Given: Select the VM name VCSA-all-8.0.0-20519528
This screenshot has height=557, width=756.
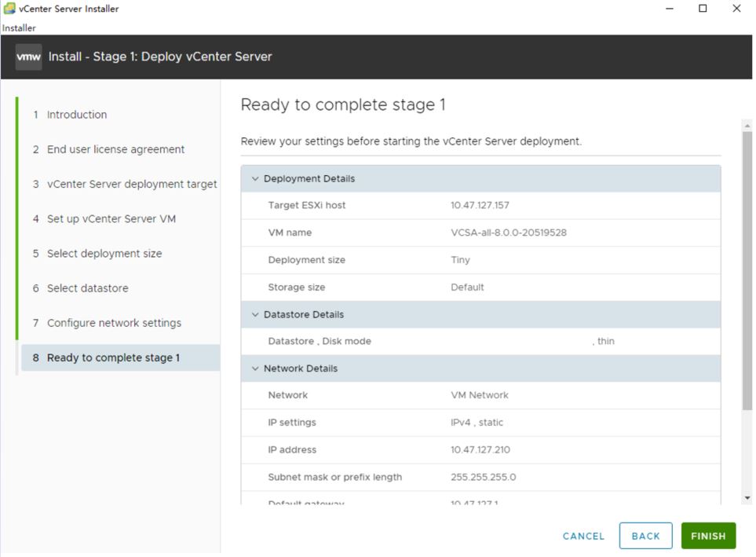Looking at the screenshot, I should click(509, 233).
